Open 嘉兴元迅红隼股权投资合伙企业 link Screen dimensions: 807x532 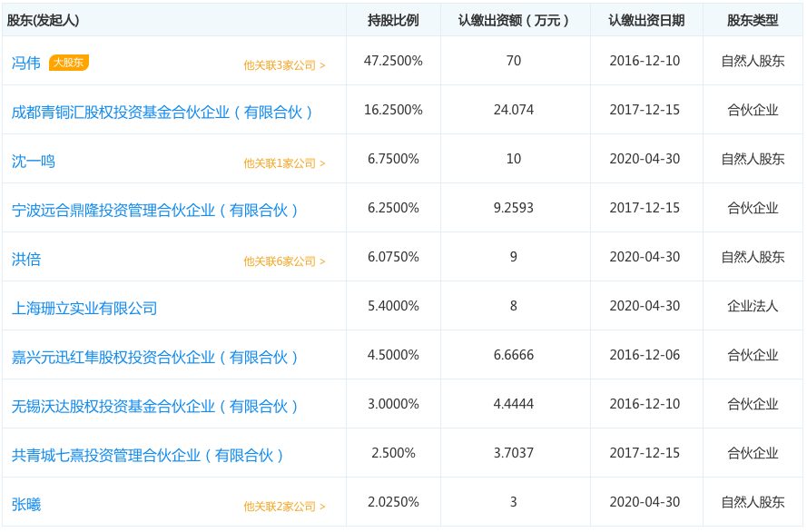[x=154, y=357]
